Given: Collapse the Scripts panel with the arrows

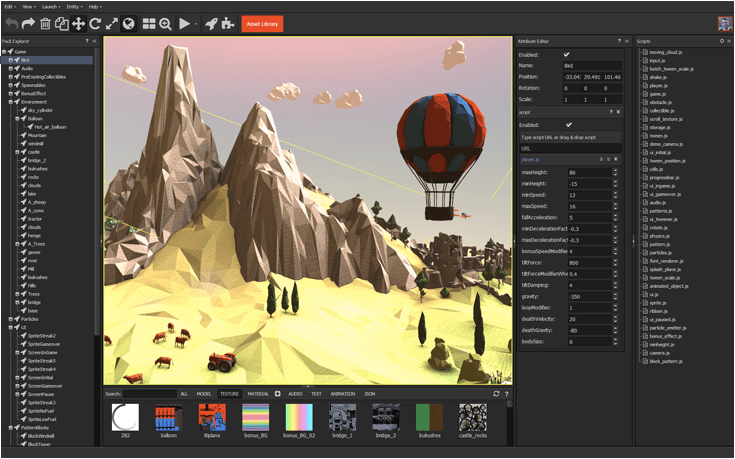Looking at the screenshot, I should click(729, 41).
